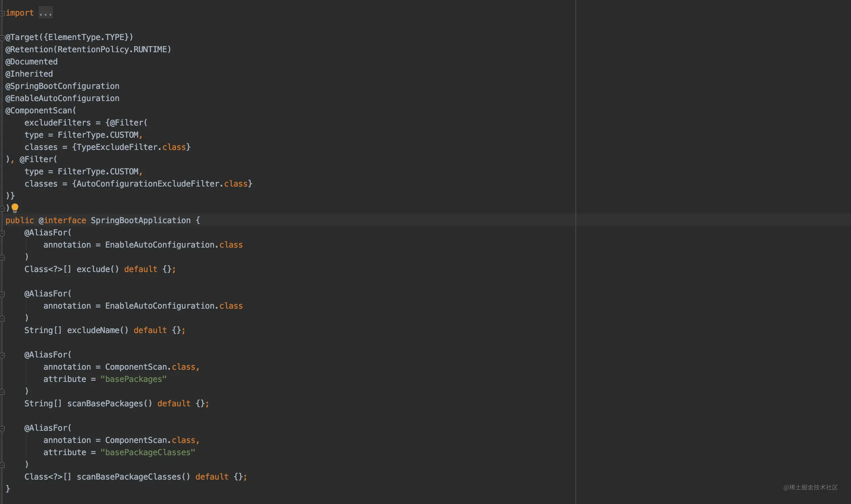This screenshot has width=851, height=504.
Task: Click the "basePackages" string literal
Action: coord(133,379)
